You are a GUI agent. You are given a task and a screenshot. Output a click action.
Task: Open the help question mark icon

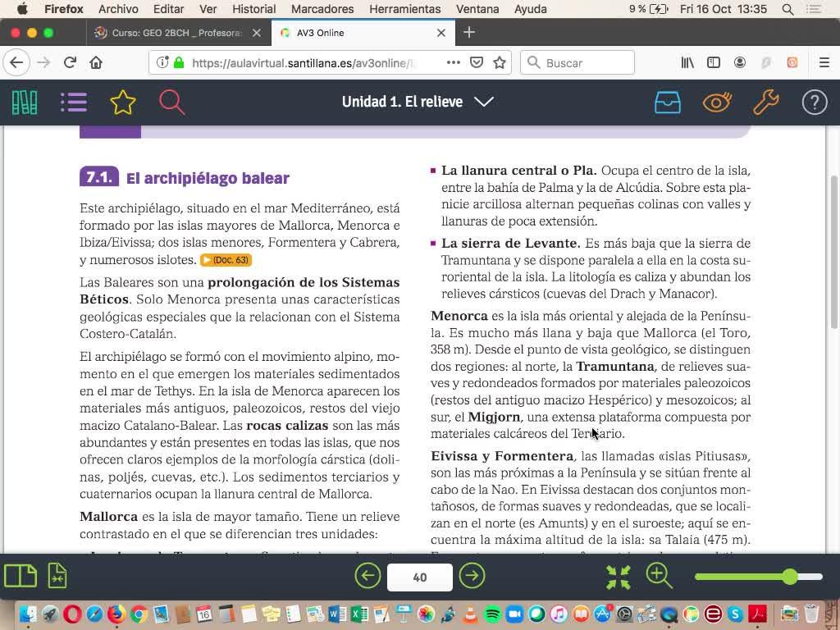[x=814, y=102]
